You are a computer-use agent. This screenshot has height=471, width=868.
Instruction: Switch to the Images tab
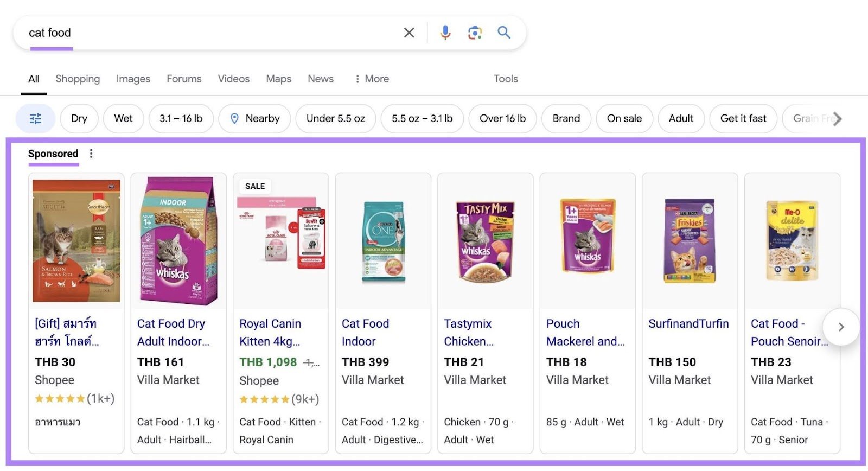click(133, 79)
